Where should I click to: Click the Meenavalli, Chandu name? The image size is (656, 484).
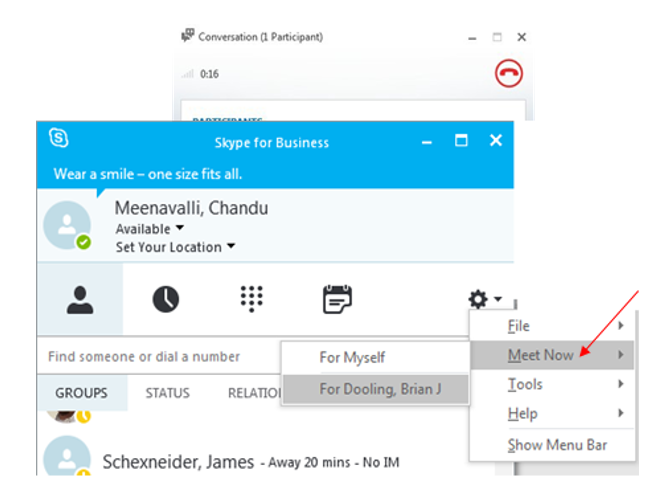click(191, 207)
